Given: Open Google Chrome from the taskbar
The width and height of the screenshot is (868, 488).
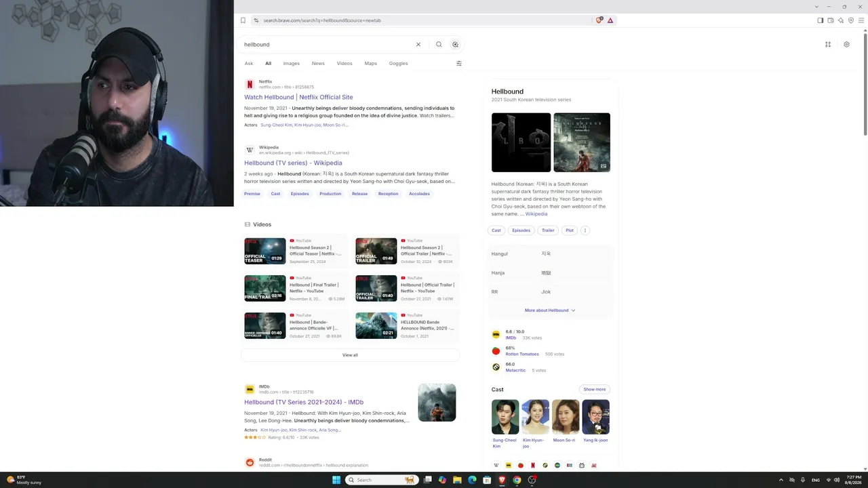Looking at the screenshot, I should (x=517, y=480).
